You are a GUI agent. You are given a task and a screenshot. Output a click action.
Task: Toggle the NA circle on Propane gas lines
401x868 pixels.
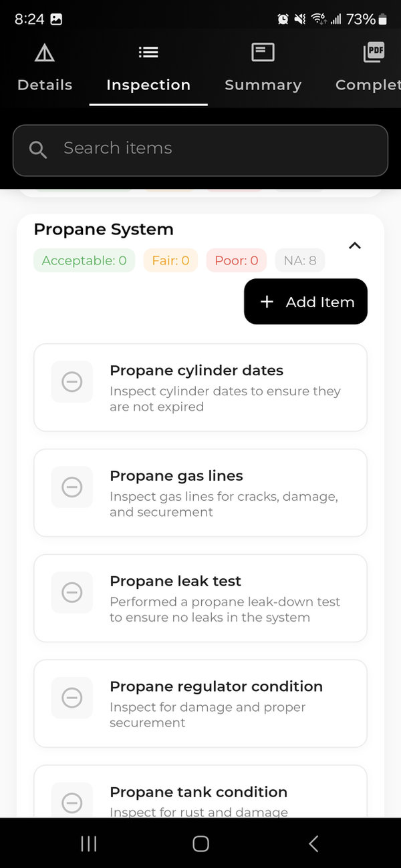pyautogui.click(x=72, y=487)
